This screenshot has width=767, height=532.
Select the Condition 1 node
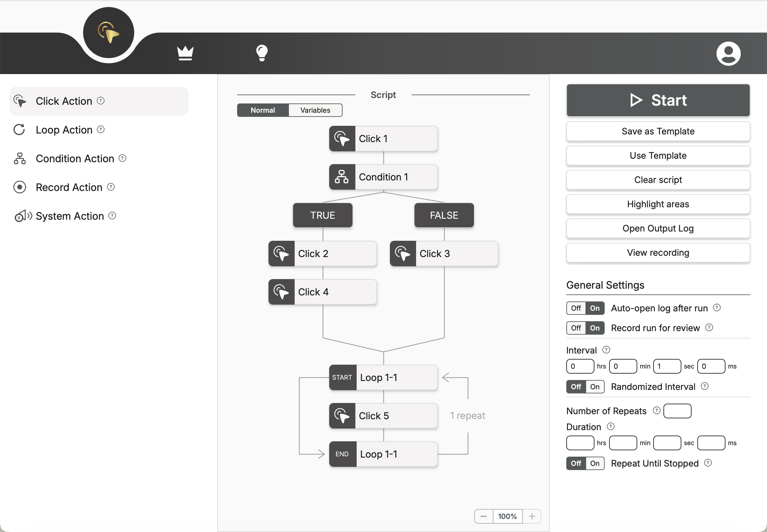383,177
